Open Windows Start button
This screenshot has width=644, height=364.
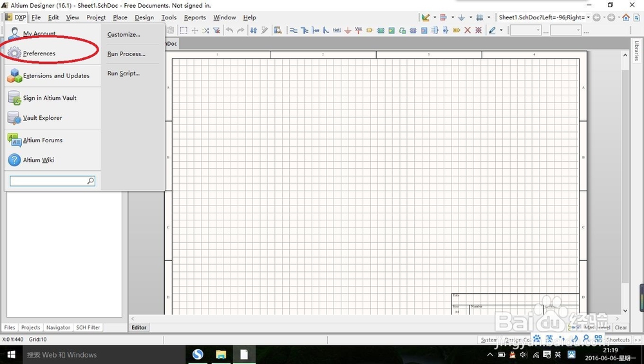click(x=12, y=354)
